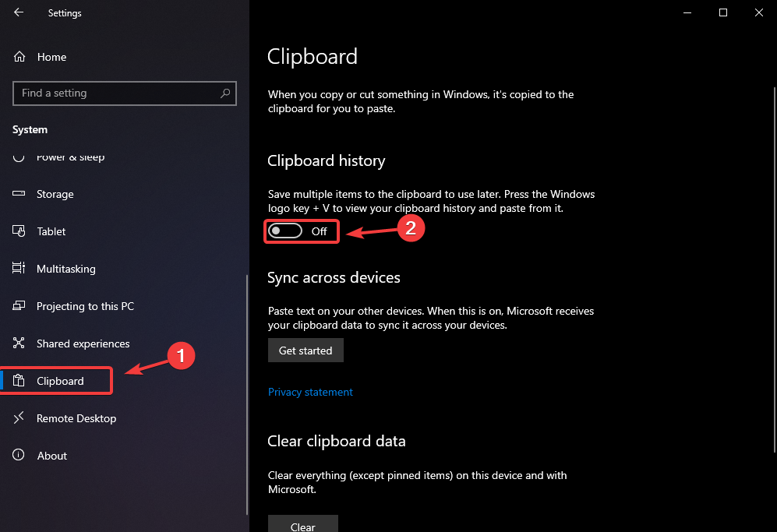
Task: Click the Multitasking sidebar icon
Action: [18, 269]
